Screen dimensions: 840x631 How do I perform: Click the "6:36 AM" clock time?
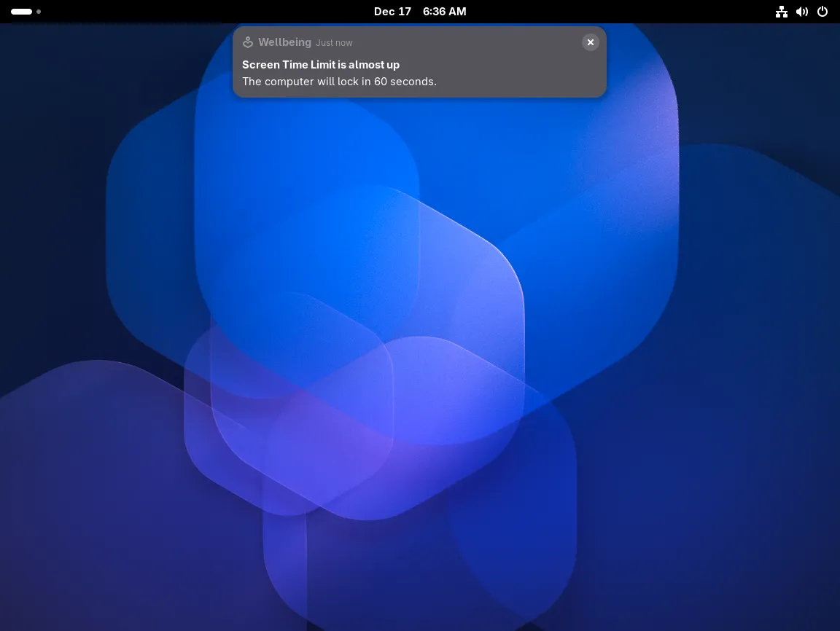point(444,12)
